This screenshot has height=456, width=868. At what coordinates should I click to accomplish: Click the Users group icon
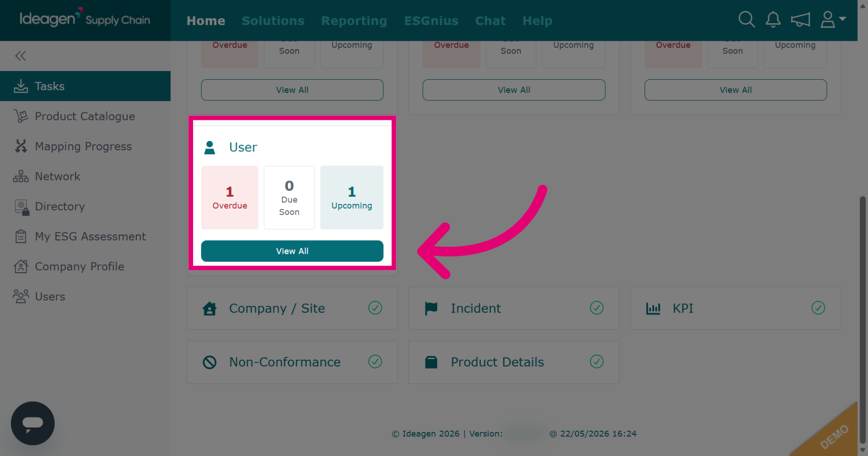[21, 296]
